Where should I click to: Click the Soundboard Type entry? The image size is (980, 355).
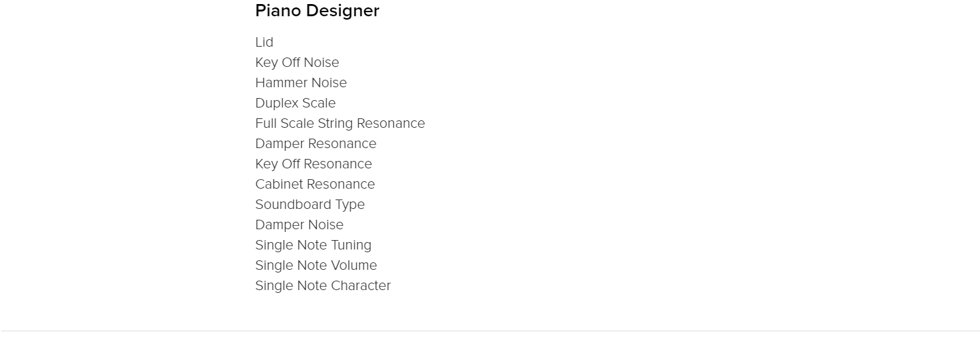(310, 204)
